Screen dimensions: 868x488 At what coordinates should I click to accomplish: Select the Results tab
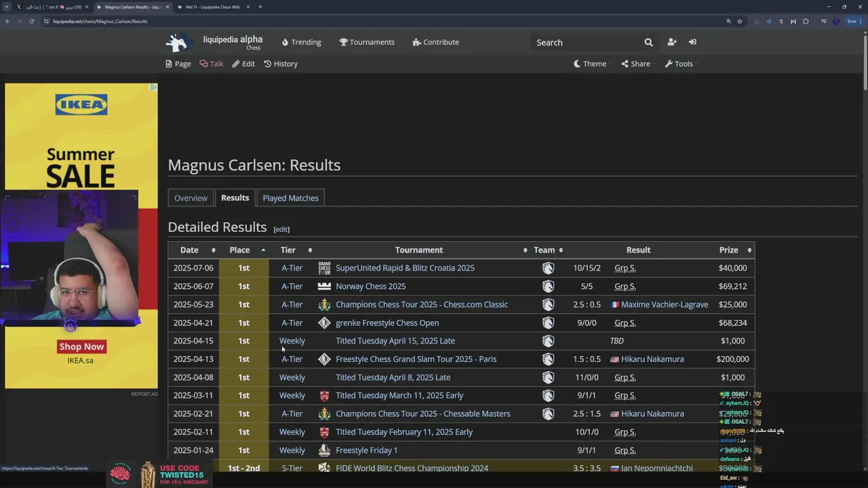(235, 198)
